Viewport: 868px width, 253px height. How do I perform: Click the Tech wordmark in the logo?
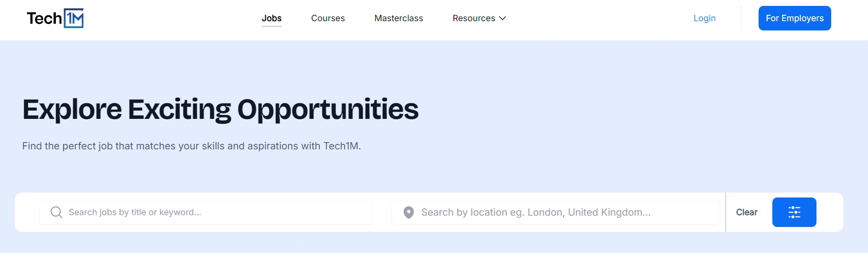(x=44, y=19)
